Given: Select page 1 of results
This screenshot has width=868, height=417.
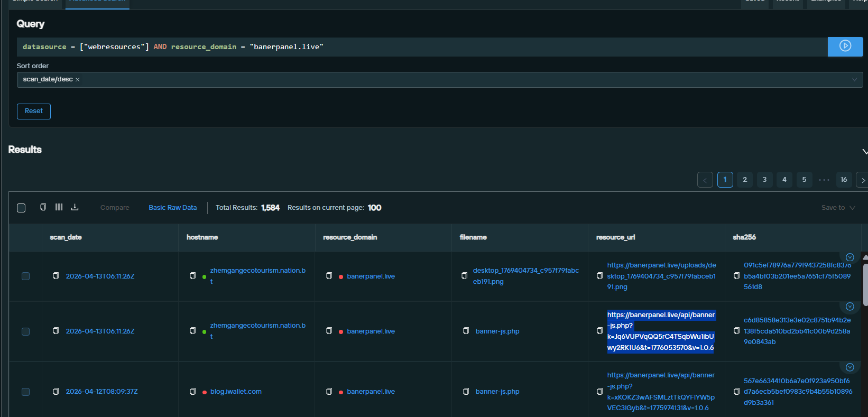Looking at the screenshot, I should tap(725, 180).
